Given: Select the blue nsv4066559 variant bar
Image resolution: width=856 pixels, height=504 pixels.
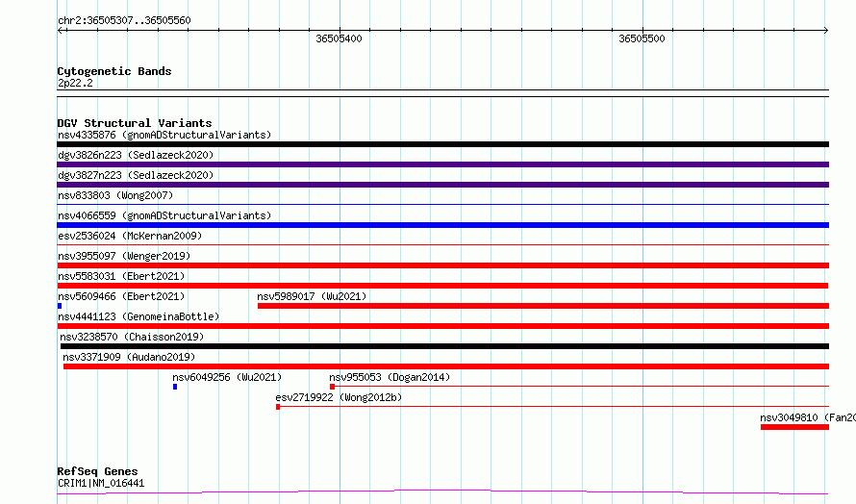Looking at the screenshot, I should click(x=442, y=225).
